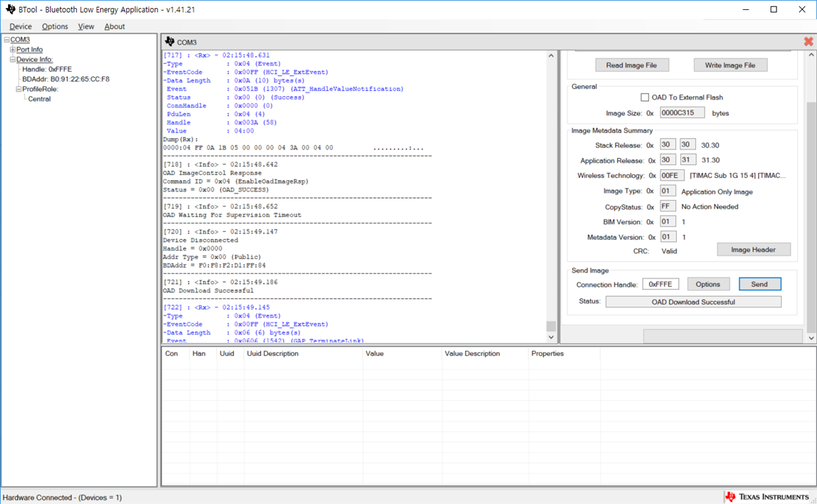Open the Image Header details
The width and height of the screenshot is (817, 504).
pos(754,250)
